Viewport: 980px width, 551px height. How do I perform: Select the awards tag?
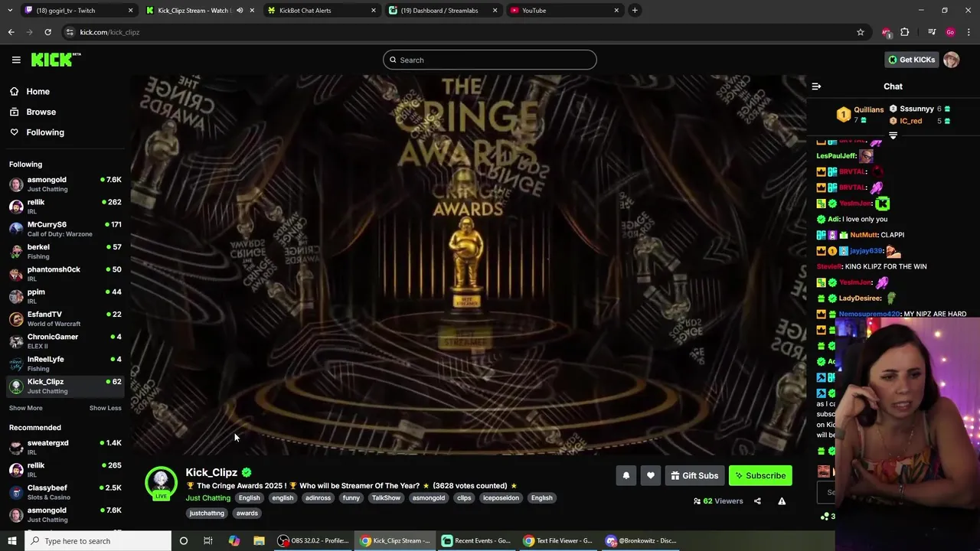(247, 514)
